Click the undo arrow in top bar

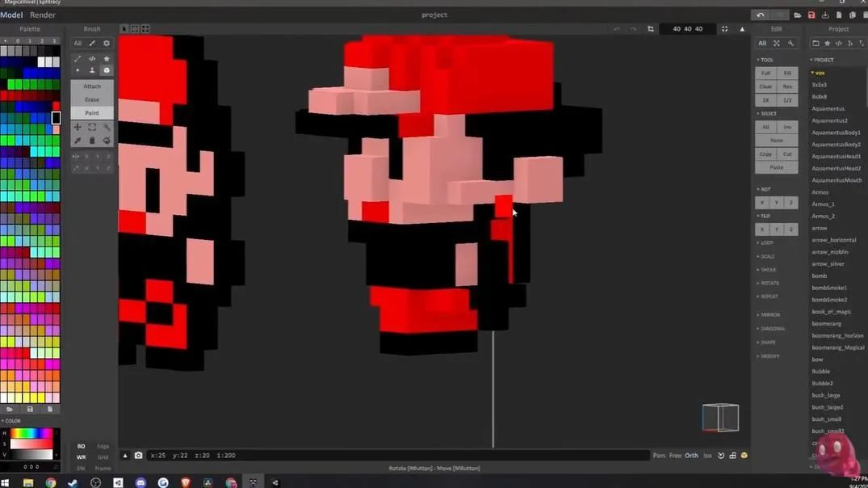coord(761,15)
